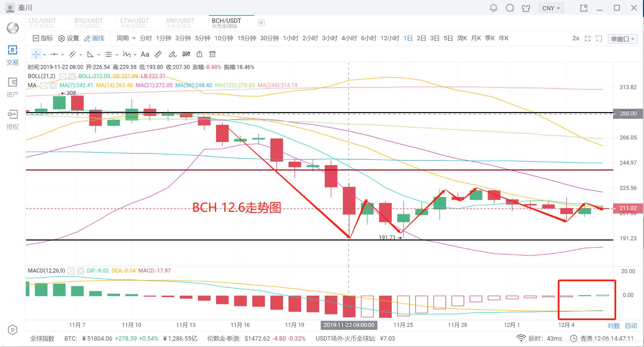Viewport: 644px width, 347px height.
Task: Open MACD indicator gear settings
Action: tap(71, 271)
